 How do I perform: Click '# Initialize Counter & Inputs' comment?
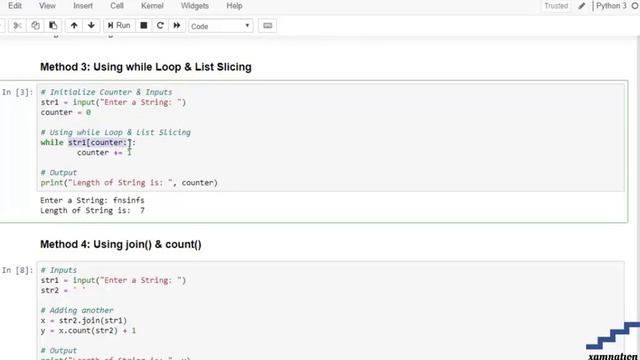pyautogui.click(x=107, y=92)
